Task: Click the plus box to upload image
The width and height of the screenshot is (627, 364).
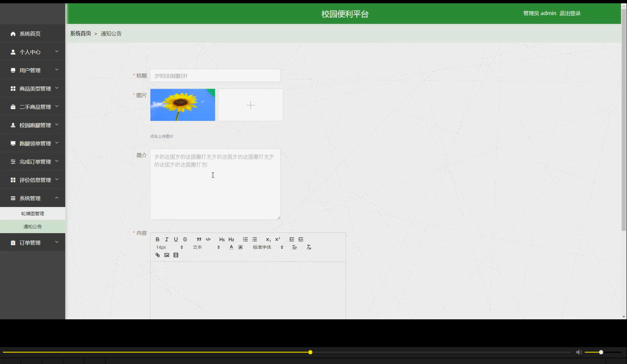Action: pyautogui.click(x=251, y=105)
